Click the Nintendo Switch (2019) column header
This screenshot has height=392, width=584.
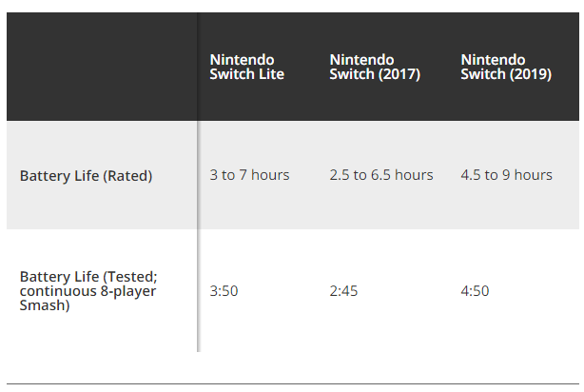(506, 67)
